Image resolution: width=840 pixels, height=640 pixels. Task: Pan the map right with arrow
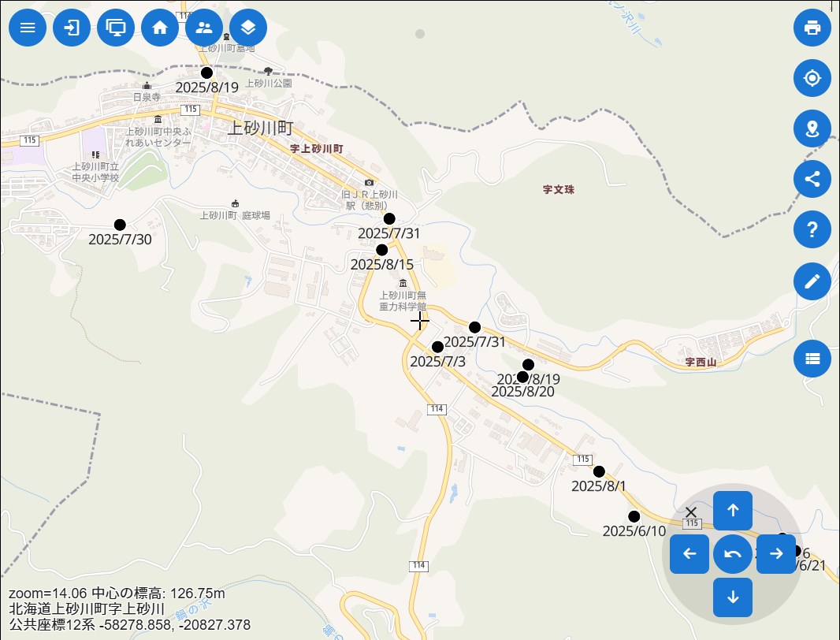[x=776, y=554]
